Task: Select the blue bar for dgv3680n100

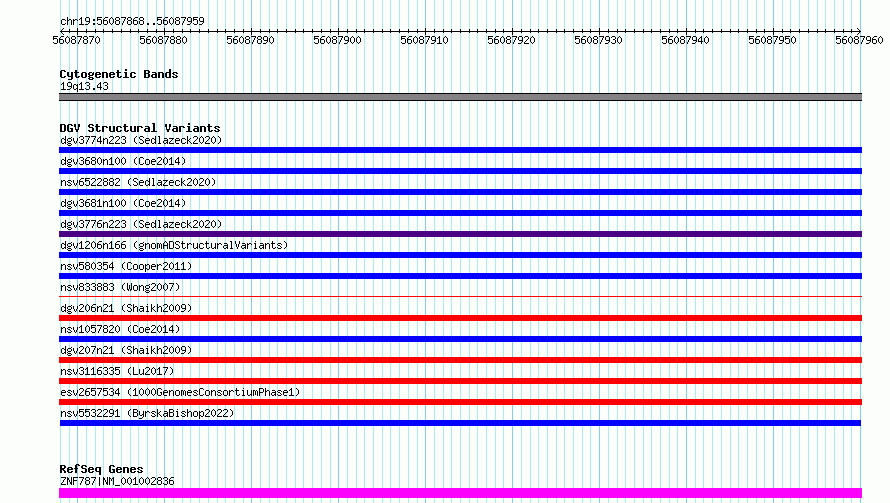Action: [460, 171]
